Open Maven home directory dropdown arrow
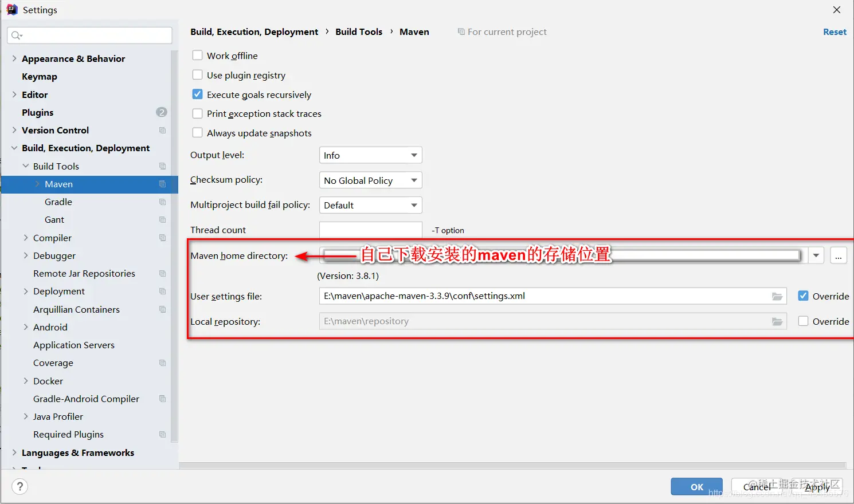Viewport: 854px width, 504px height. [x=816, y=255]
